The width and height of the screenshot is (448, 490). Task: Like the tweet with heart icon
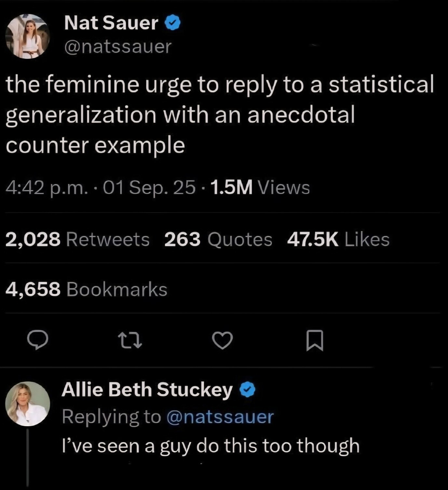coord(223,340)
